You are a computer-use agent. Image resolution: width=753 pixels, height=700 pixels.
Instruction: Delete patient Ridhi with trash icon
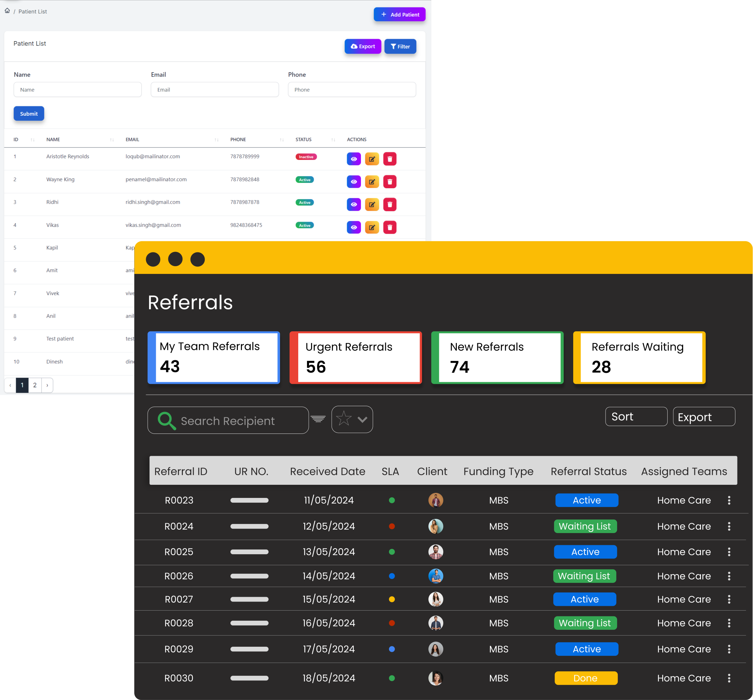(x=389, y=204)
